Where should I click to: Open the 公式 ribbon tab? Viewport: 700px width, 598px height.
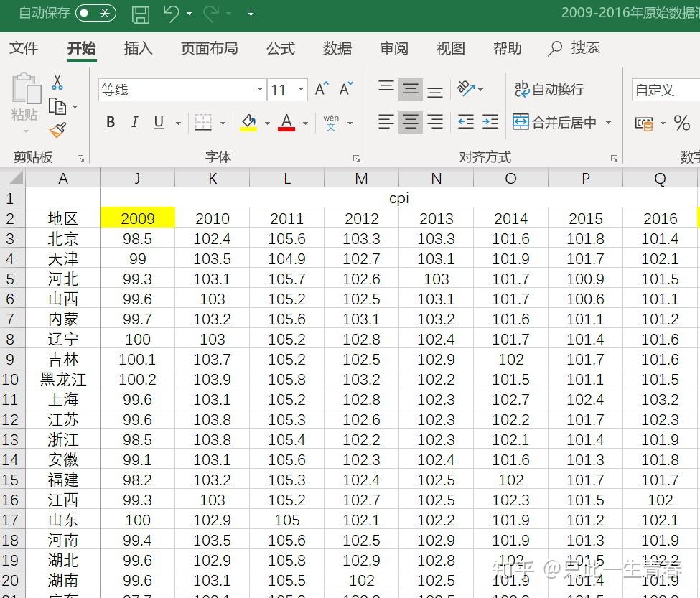click(x=280, y=48)
